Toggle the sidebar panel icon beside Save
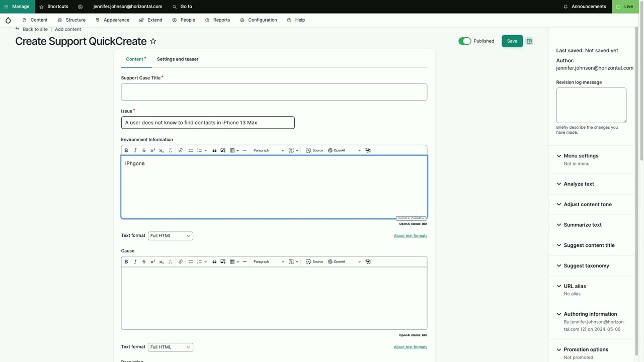 coord(529,41)
